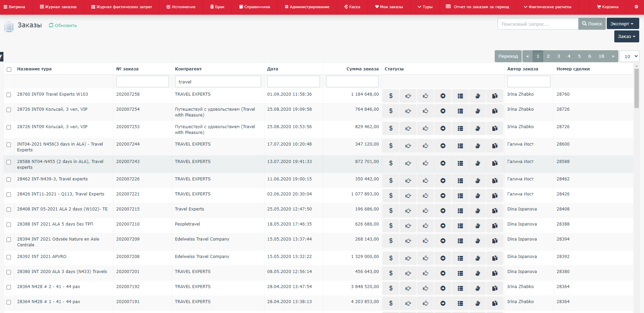The height and width of the screenshot is (313, 644).
Task: Sort by Сумма заказа column header
Action: (x=362, y=69)
